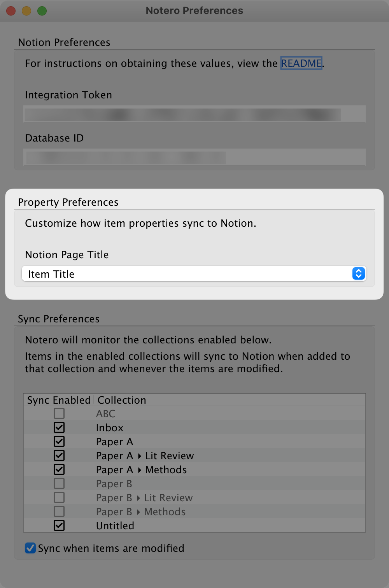
Task: Enable Paper B Methods syncing
Action: [59, 511]
